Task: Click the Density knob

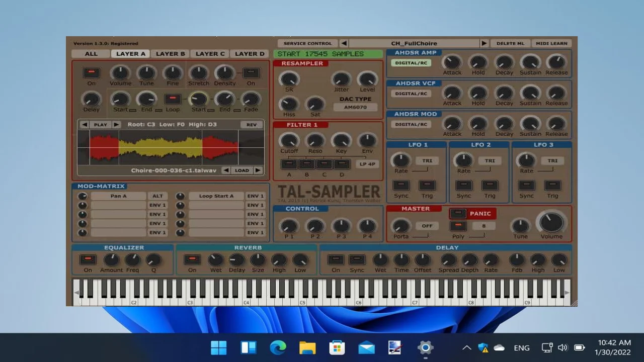Action: pyautogui.click(x=224, y=73)
